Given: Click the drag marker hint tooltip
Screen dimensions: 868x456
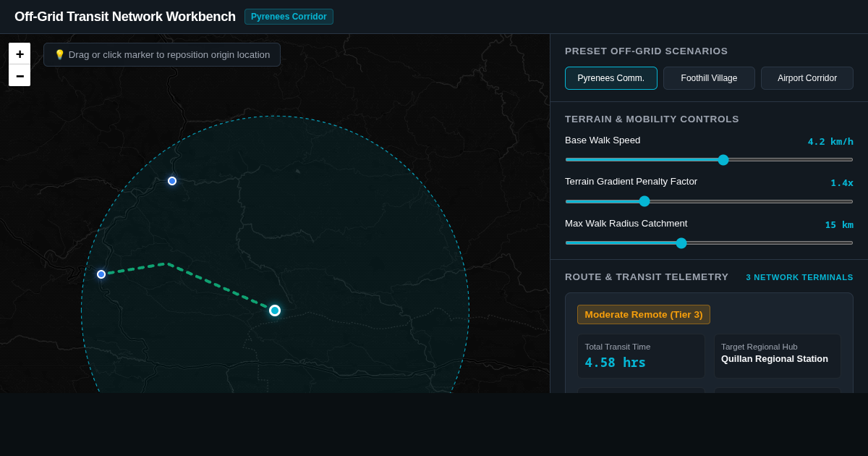Looking at the screenshot, I should click(162, 54).
